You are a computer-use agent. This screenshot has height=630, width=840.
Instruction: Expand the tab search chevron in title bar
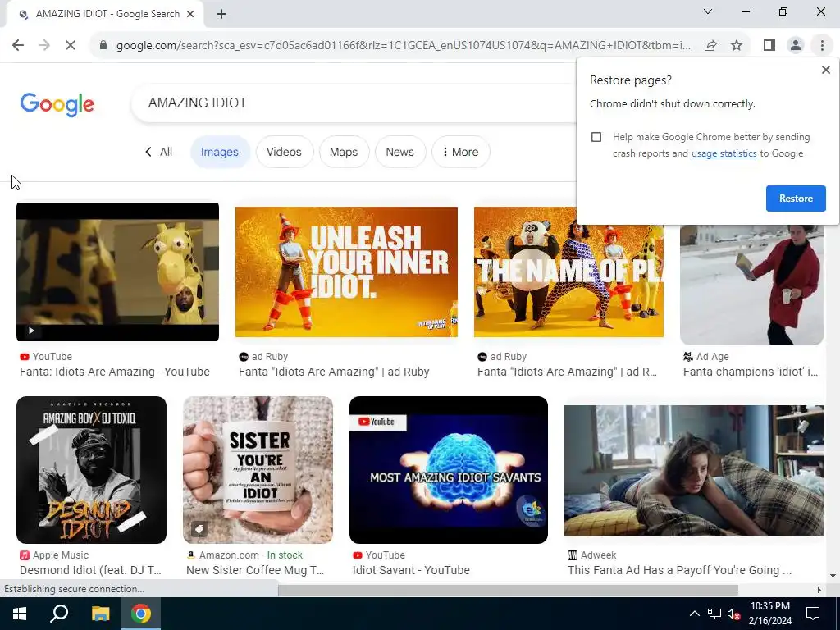[x=708, y=11]
